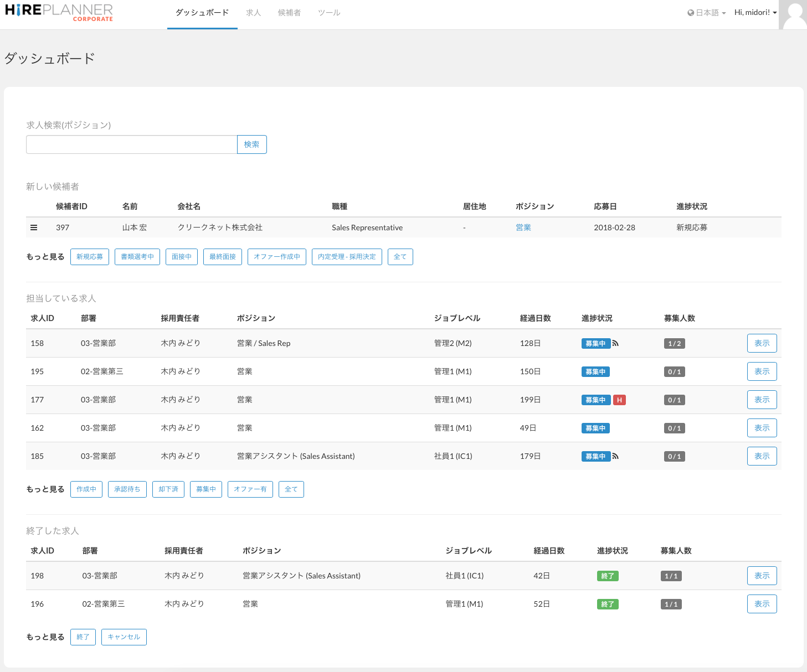The width and height of the screenshot is (807, 672).
Task: Switch to the 求人 tab
Action: point(254,13)
